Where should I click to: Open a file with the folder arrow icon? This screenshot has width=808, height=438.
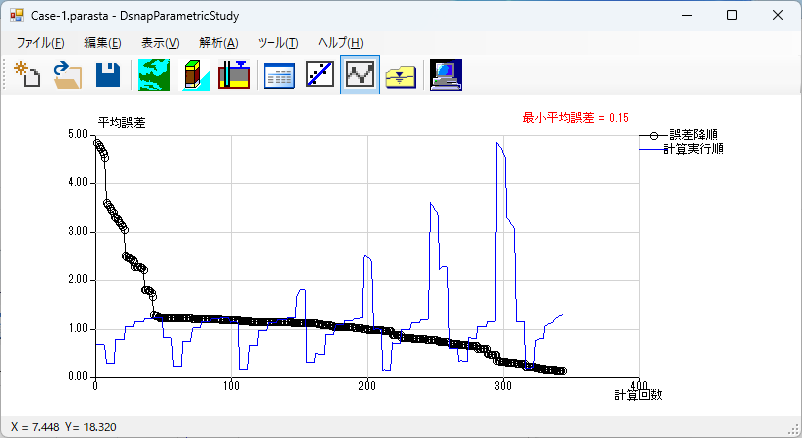68,75
